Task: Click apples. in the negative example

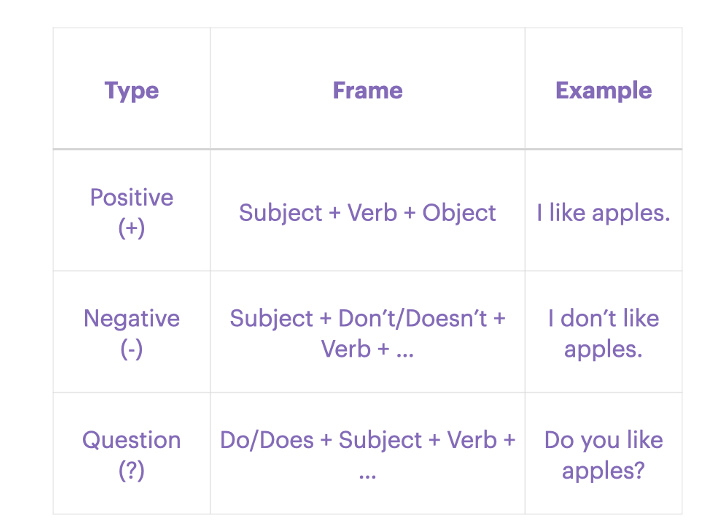Action: [603, 349]
